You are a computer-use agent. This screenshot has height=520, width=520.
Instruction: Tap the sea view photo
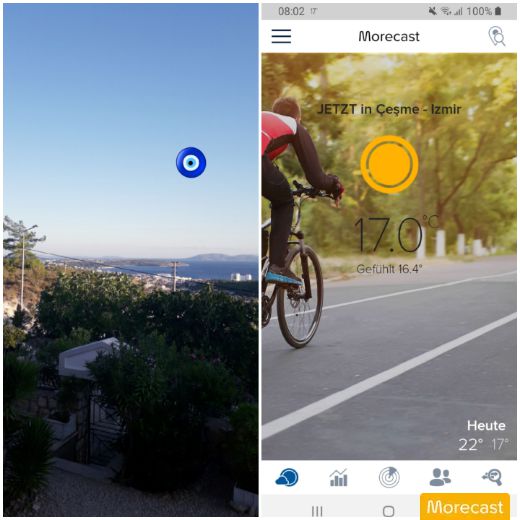click(131, 260)
